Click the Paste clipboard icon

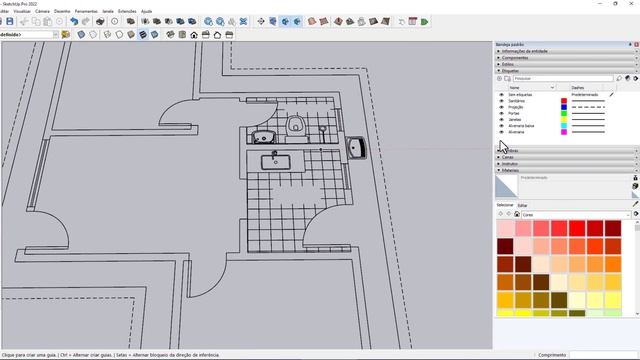tap(47, 21)
